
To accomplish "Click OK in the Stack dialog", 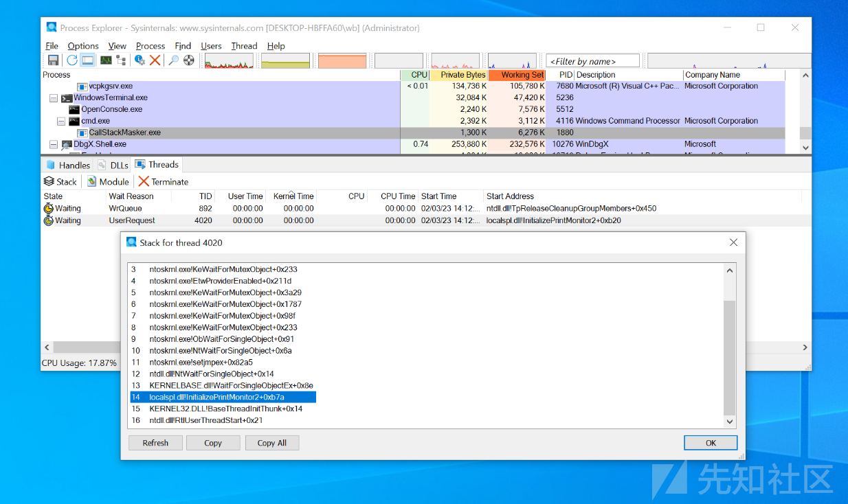I will (711, 443).
